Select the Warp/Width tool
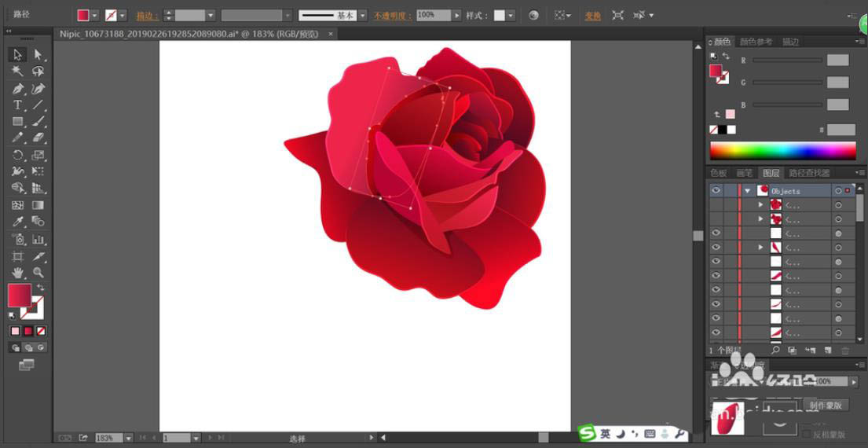The image size is (868, 448). click(18, 171)
